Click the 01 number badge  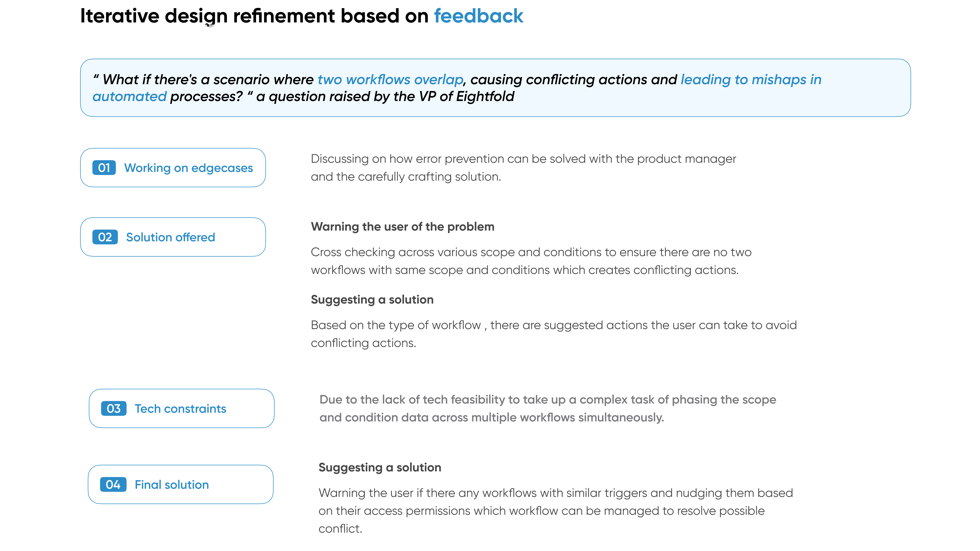click(x=104, y=168)
